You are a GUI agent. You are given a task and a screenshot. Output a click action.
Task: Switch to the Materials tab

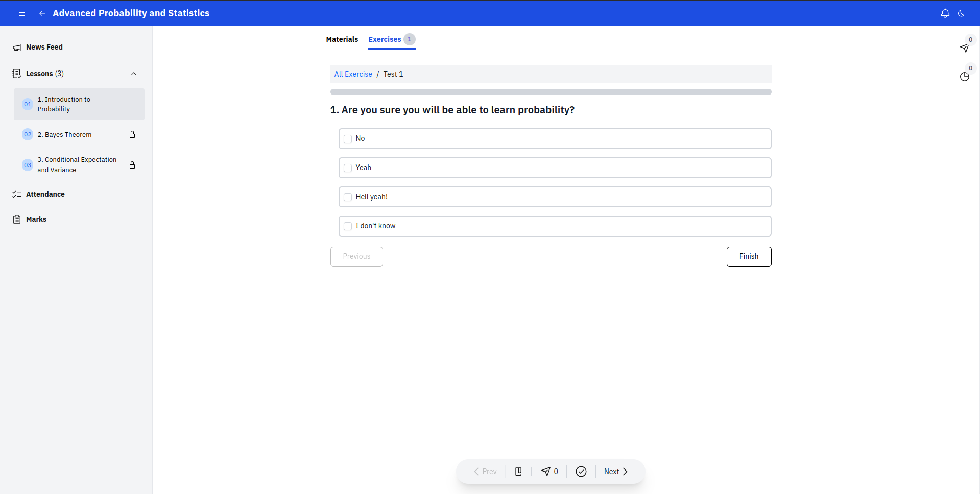tap(342, 39)
